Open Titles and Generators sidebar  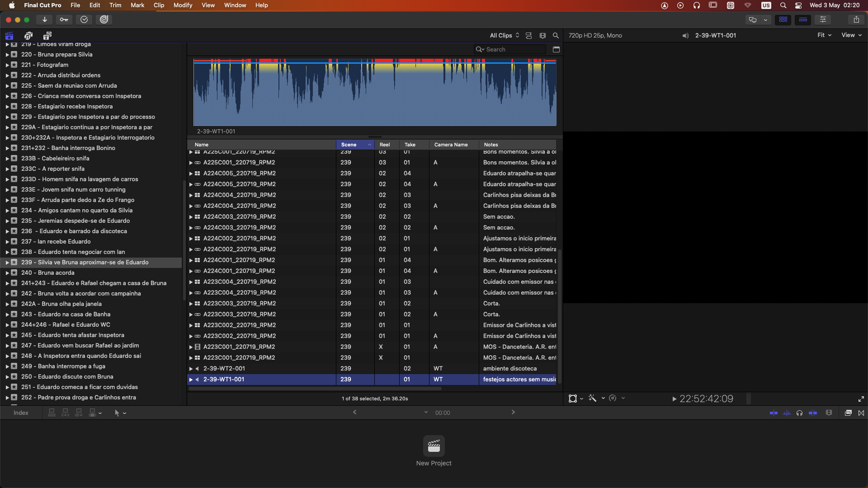(47, 35)
